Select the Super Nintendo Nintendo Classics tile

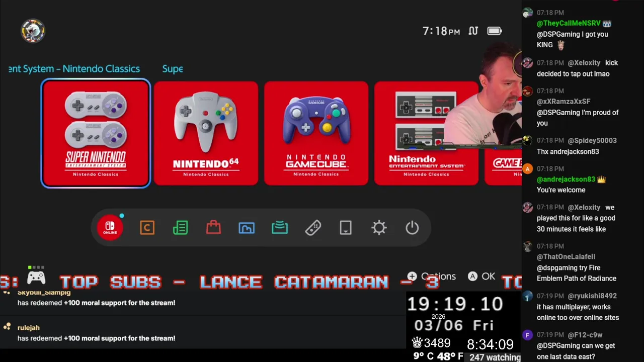click(96, 134)
